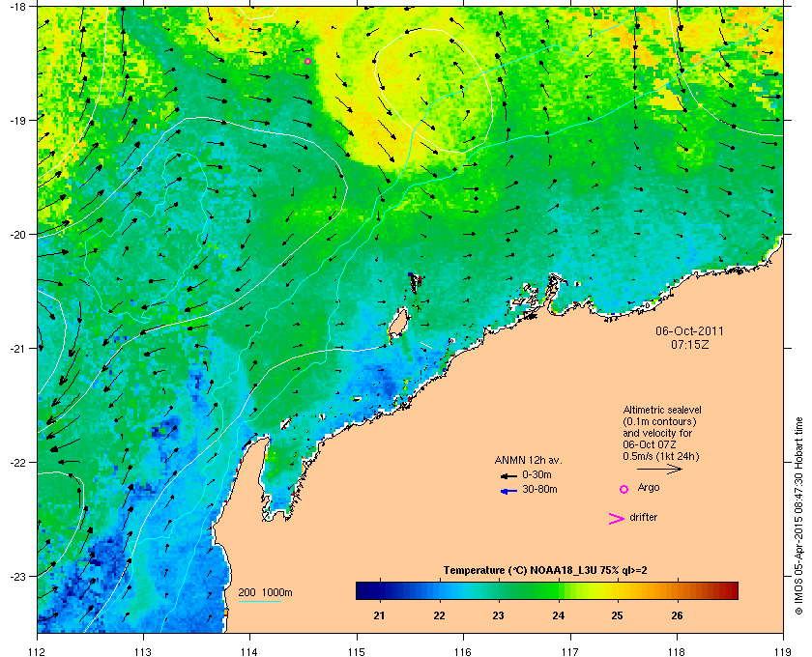Click the 'drifter' legend label
This screenshot has width=812, height=657.
tap(643, 517)
